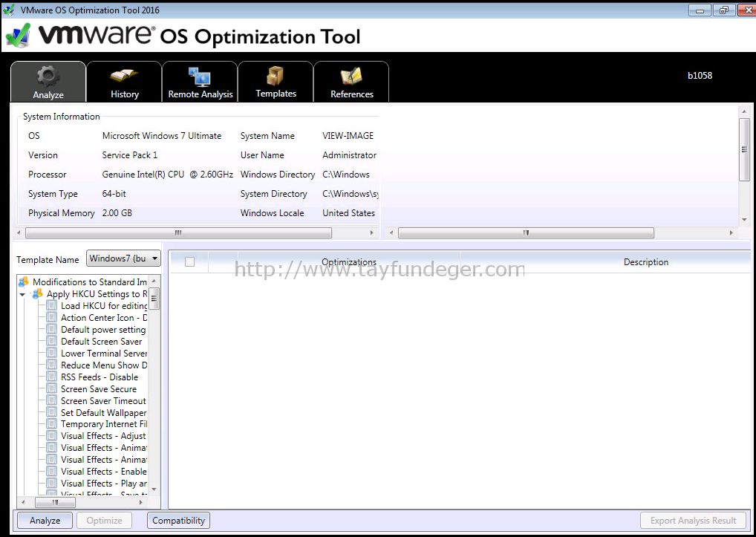Collapse the Apply HKCU Settings tree node

[23, 295]
